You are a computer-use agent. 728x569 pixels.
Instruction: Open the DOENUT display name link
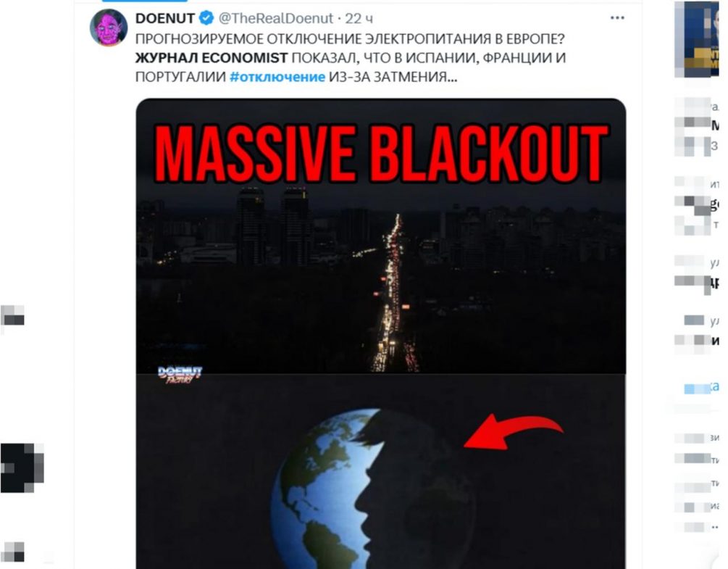tap(165, 17)
